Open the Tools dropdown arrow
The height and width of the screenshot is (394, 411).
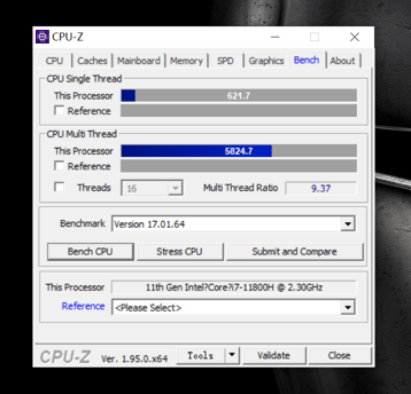click(x=232, y=355)
